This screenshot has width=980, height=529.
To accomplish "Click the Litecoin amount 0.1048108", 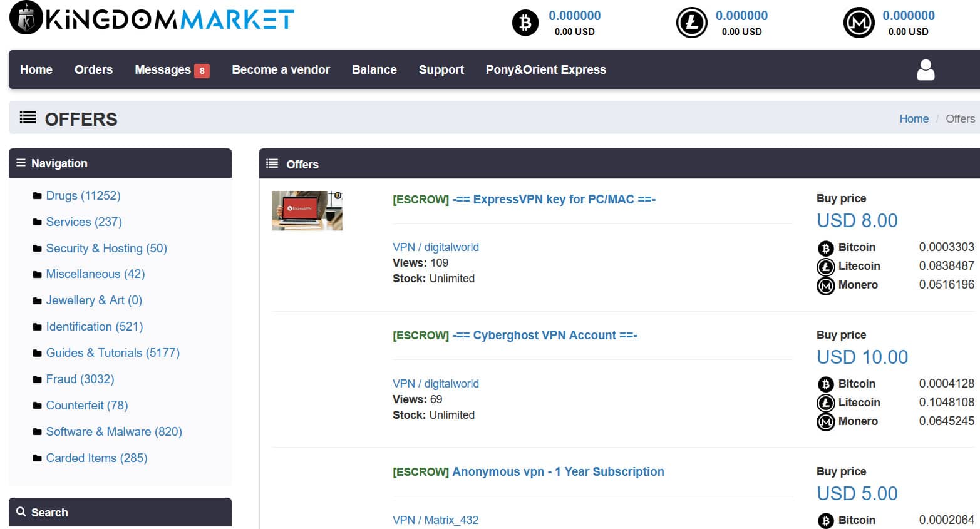I will click(947, 402).
